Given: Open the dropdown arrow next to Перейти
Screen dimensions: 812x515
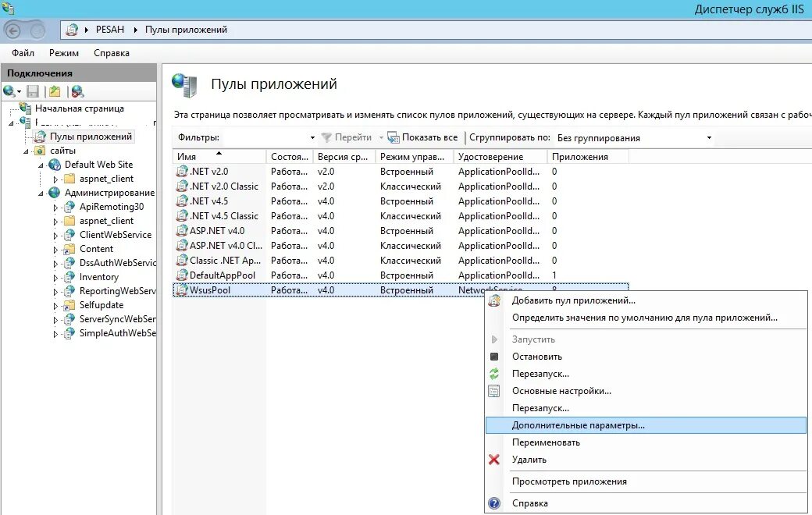Looking at the screenshot, I should tap(381, 137).
